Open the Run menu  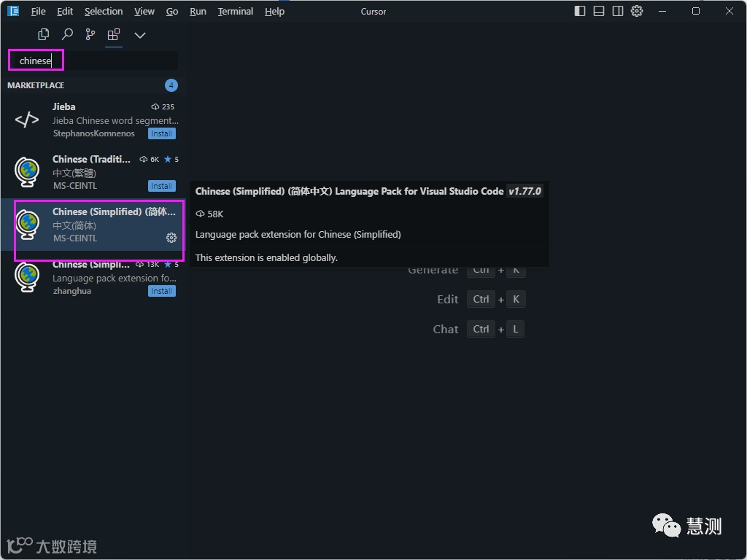(198, 11)
